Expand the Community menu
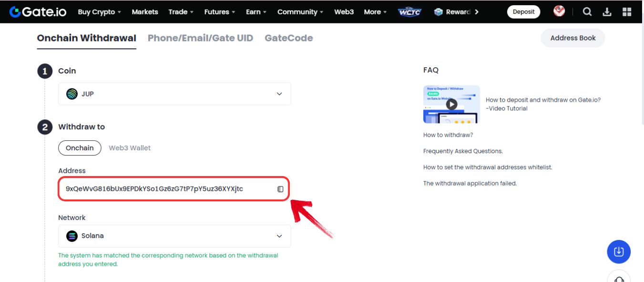This screenshot has height=282, width=644. (x=300, y=12)
